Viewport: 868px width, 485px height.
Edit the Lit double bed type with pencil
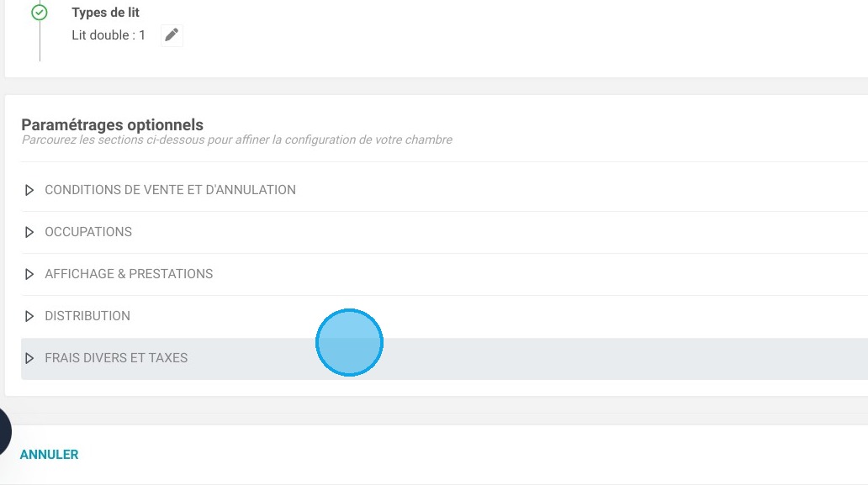click(172, 35)
